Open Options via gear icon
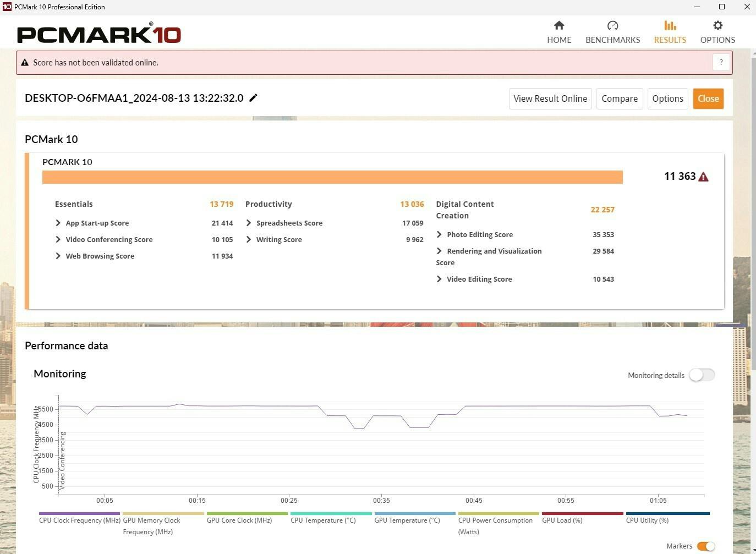The image size is (756, 554). tap(717, 25)
